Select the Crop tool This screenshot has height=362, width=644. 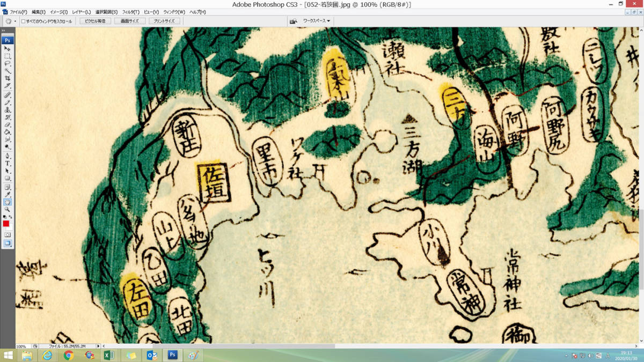(8, 78)
